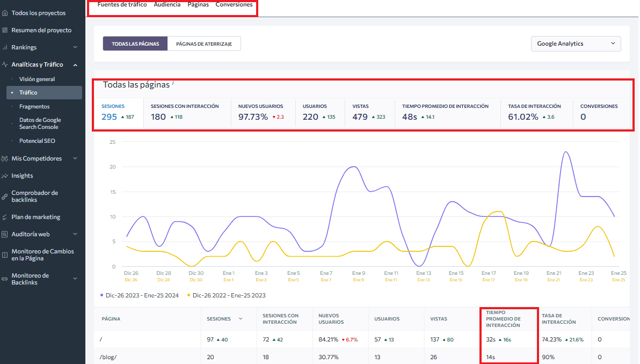Viewport: 640px width, 364px height.
Task: Open Datos de Google Search Console
Action: point(40,123)
